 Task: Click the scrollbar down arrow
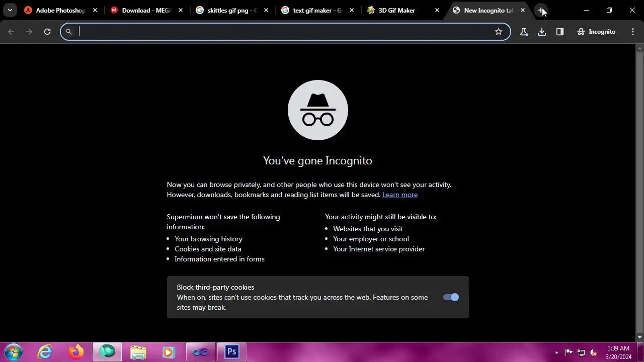[x=640, y=337]
